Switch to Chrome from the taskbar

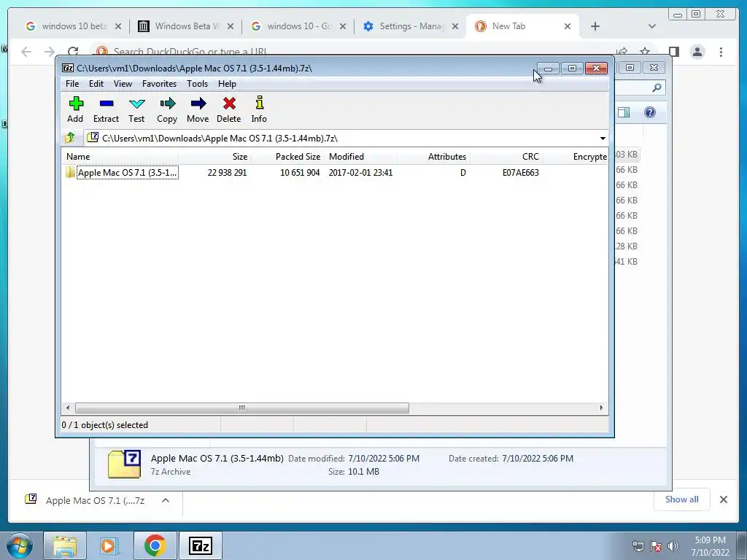[155, 545]
